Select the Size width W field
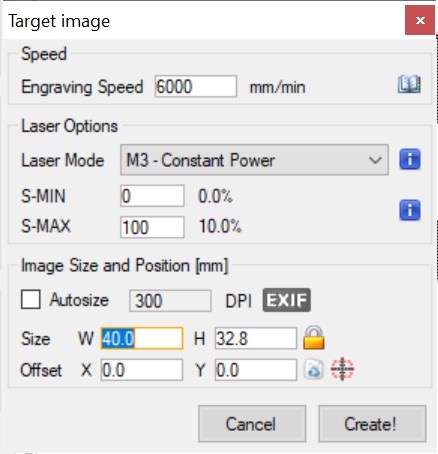The image size is (438, 454). [x=142, y=338]
